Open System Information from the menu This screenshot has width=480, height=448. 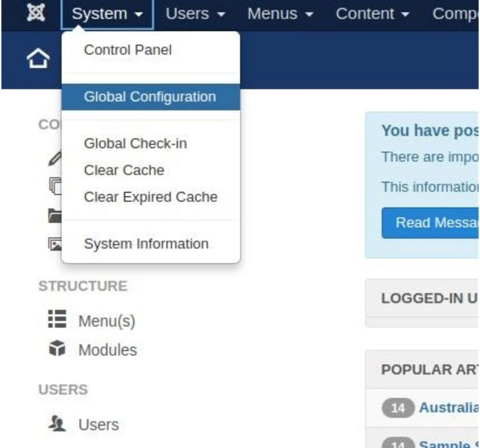[x=146, y=244]
